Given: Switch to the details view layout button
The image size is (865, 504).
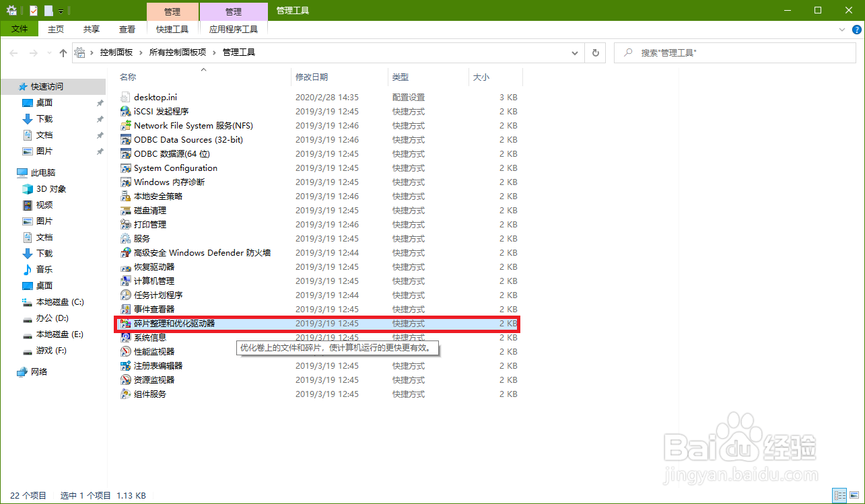Looking at the screenshot, I should (839, 495).
